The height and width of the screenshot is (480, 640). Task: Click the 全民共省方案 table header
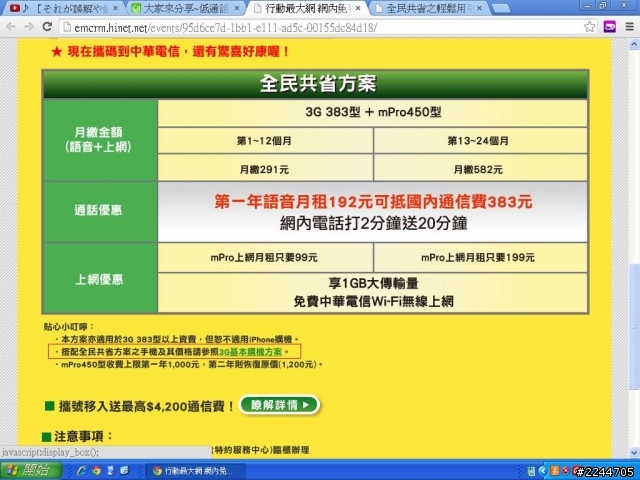(316, 84)
